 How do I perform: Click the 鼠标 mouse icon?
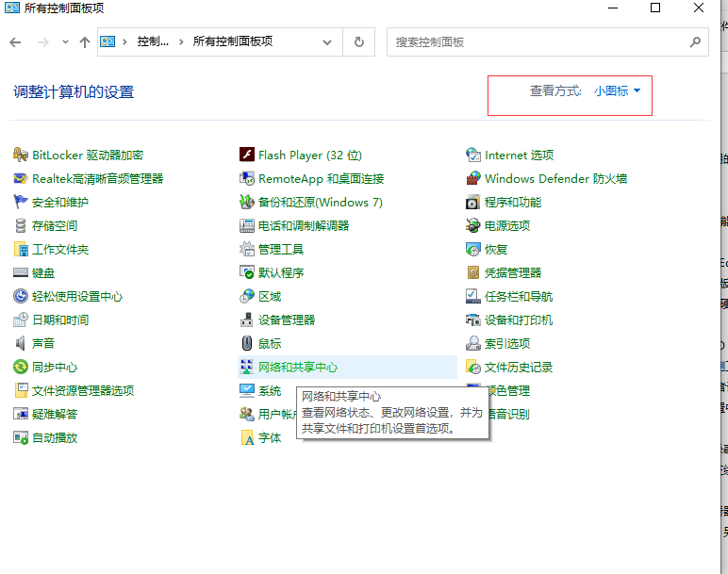tap(247, 344)
